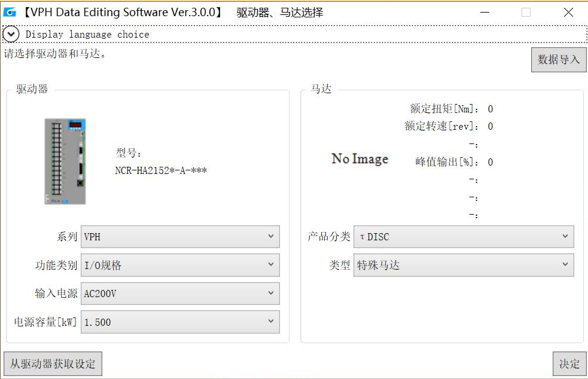Confirm selection with the 决定 button
Image resolution: width=588 pixels, height=379 pixels.
click(569, 363)
